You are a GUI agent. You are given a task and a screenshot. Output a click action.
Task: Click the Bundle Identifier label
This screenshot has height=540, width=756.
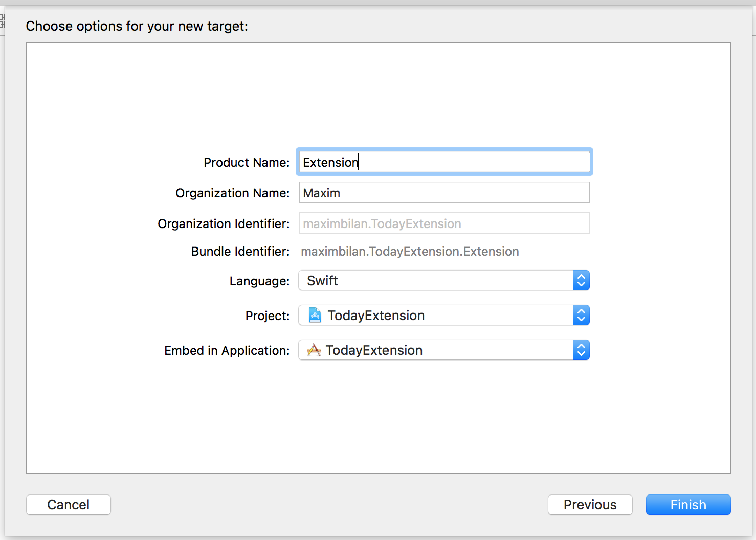point(240,252)
